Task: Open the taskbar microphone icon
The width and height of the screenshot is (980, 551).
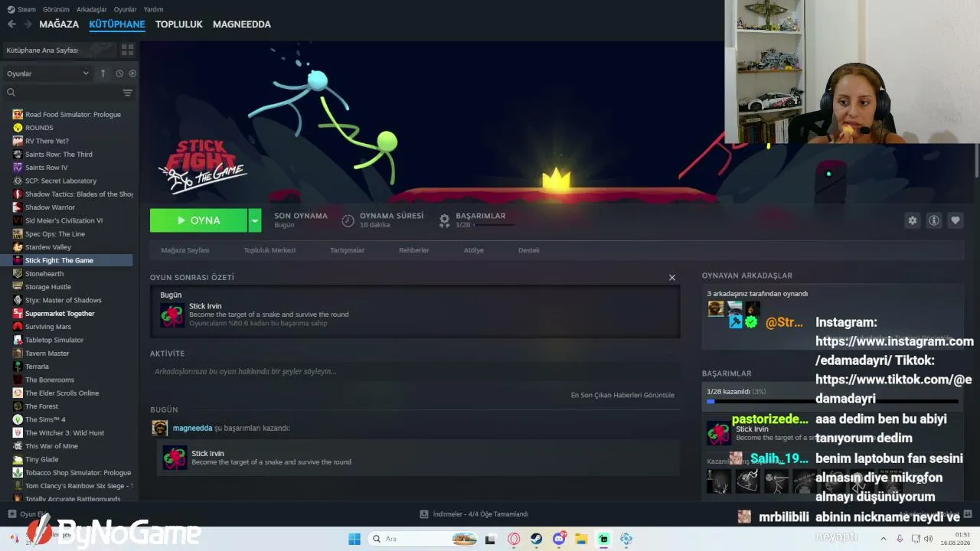Action: click(x=900, y=539)
